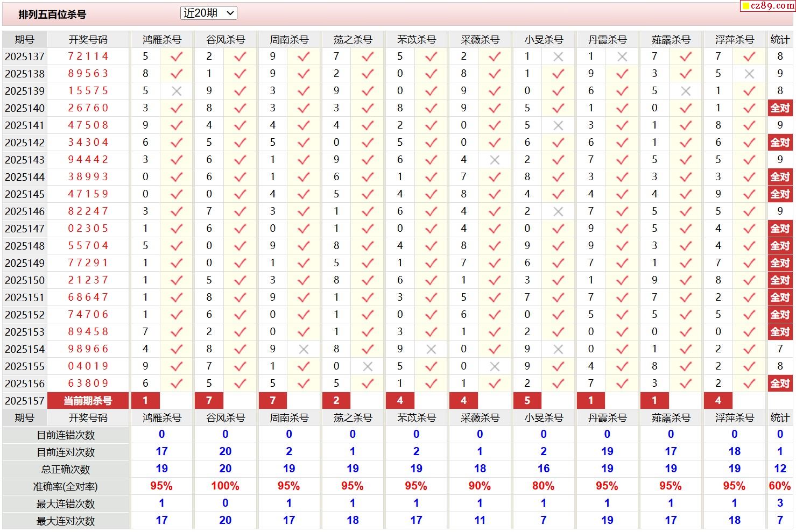This screenshot has height=532, width=796.
Task: Click the 60% value in the 统计 column
Action: point(780,486)
